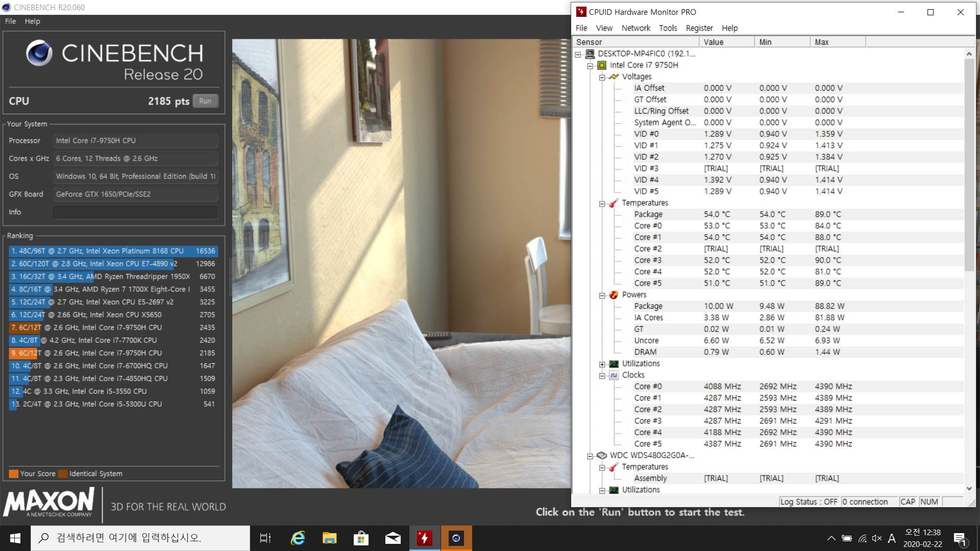Viewport: 980px width, 551px height.
Task: Open the taskbar clock and date
Action: click(x=923, y=538)
